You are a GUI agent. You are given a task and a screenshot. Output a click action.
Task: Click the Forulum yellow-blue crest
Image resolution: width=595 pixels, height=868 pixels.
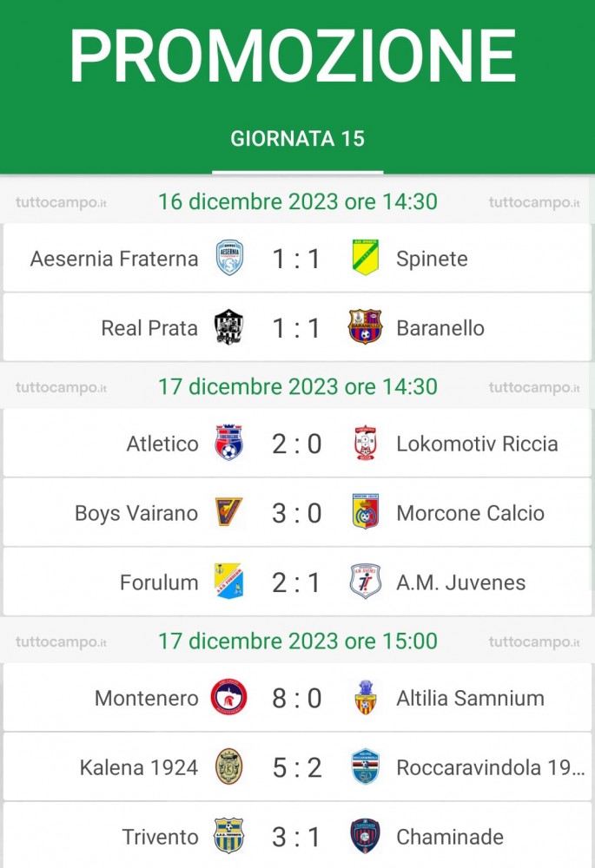tap(228, 582)
